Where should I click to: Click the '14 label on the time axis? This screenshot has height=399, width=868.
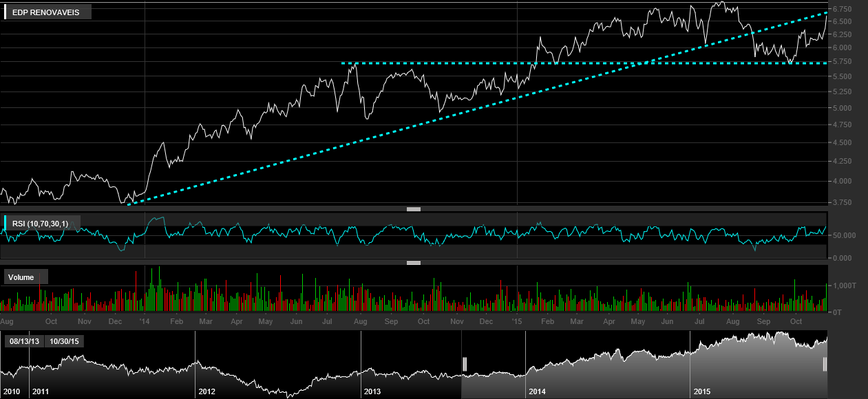(144, 321)
